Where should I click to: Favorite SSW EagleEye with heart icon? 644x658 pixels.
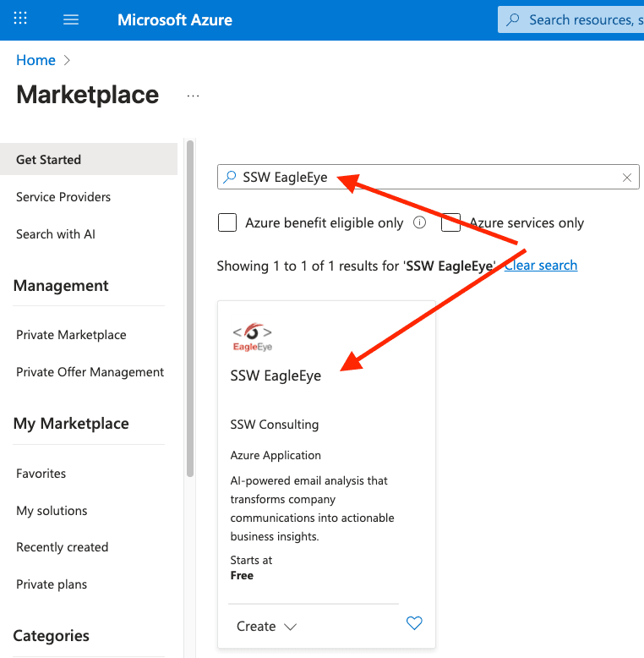tap(414, 622)
